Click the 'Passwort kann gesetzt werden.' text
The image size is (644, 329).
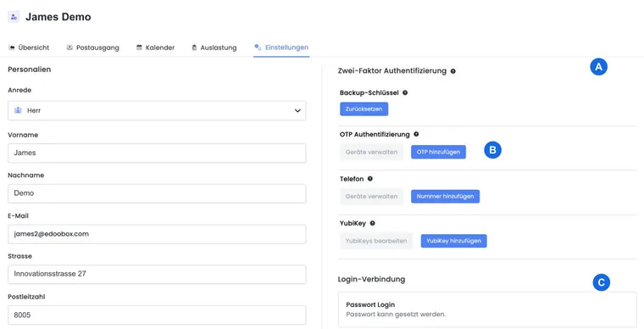click(x=396, y=315)
